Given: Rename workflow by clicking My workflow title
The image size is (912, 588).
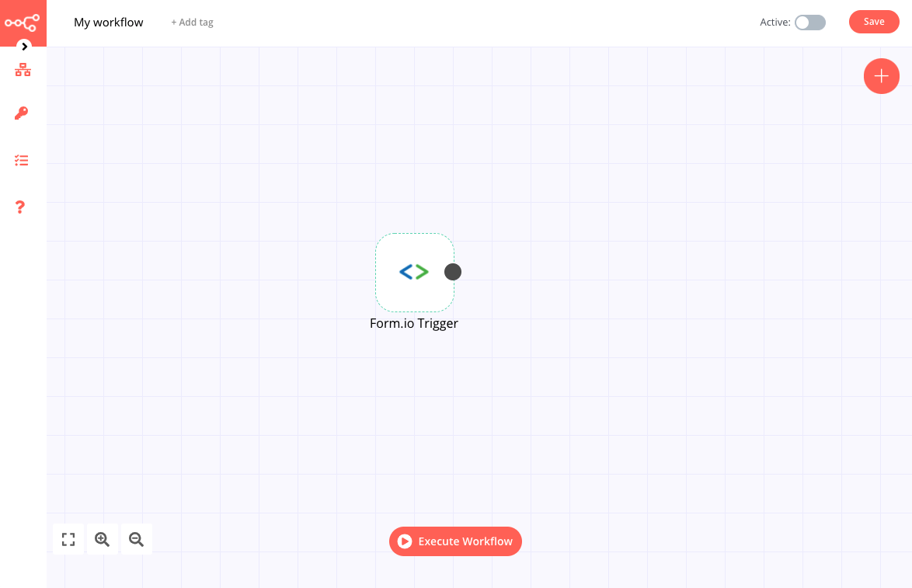Looking at the screenshot, I should tap(108, 23).
